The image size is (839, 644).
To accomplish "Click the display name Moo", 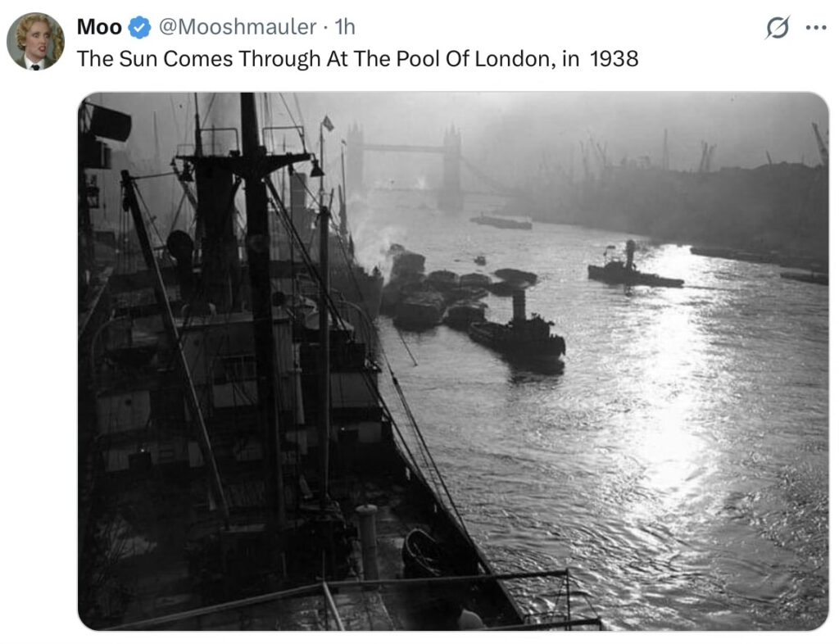I will (x=99, y=27).
